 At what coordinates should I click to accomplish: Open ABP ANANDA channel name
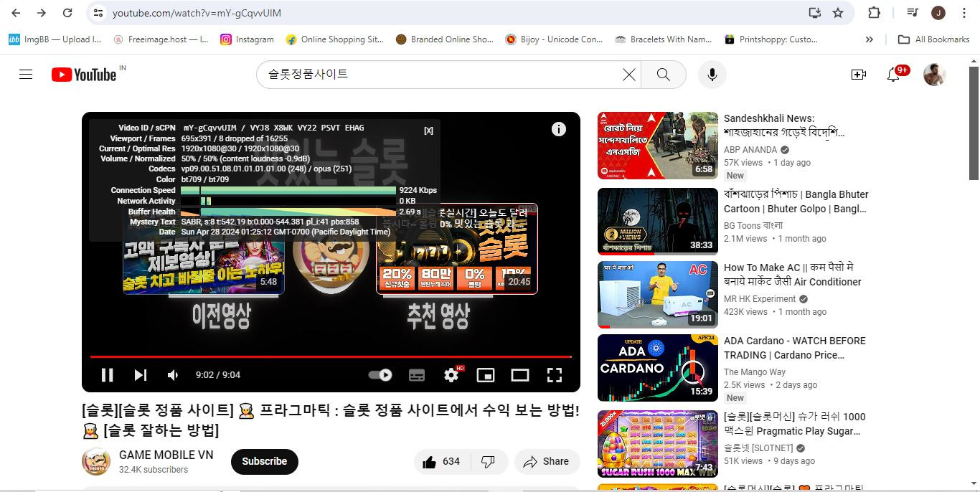(x=750, y=150)
